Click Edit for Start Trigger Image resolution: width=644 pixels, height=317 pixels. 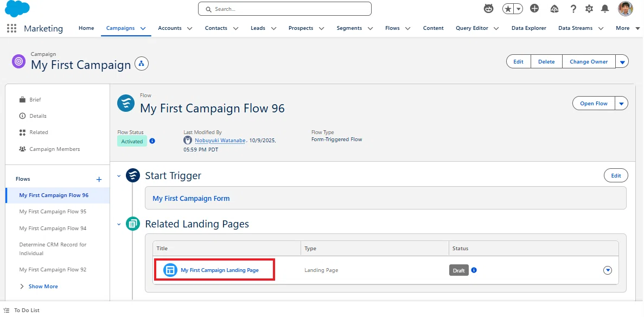coord(616,175)
